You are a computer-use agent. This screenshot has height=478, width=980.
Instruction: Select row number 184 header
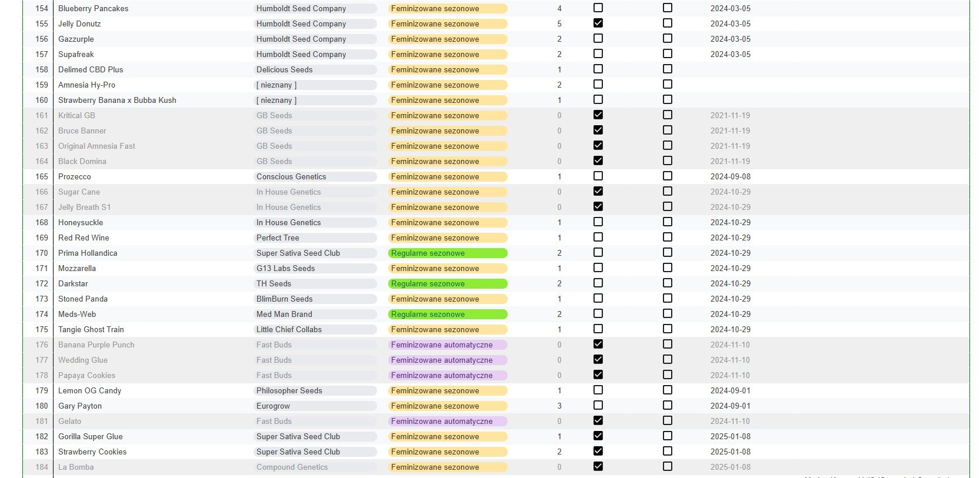tap(38, 467)
